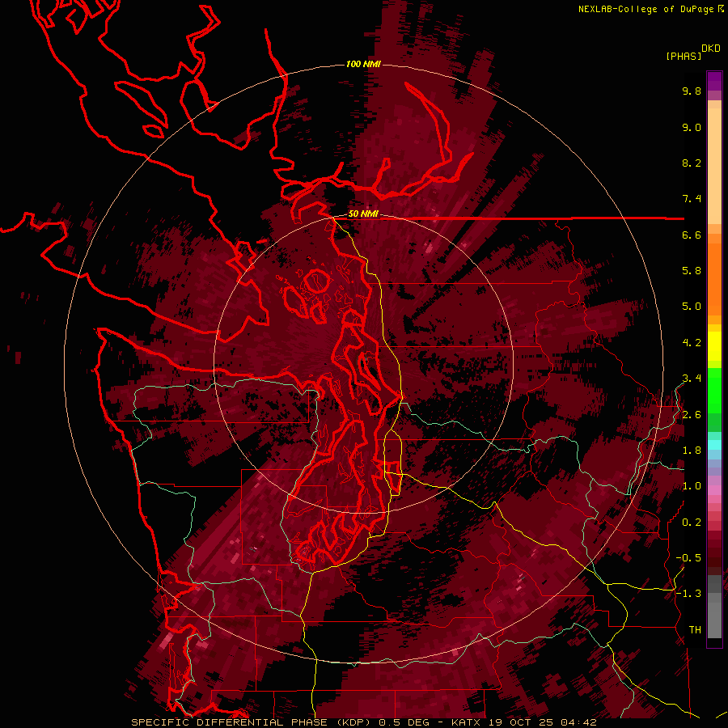
Task: Click the TH threshold label
Action: point(695,630)
